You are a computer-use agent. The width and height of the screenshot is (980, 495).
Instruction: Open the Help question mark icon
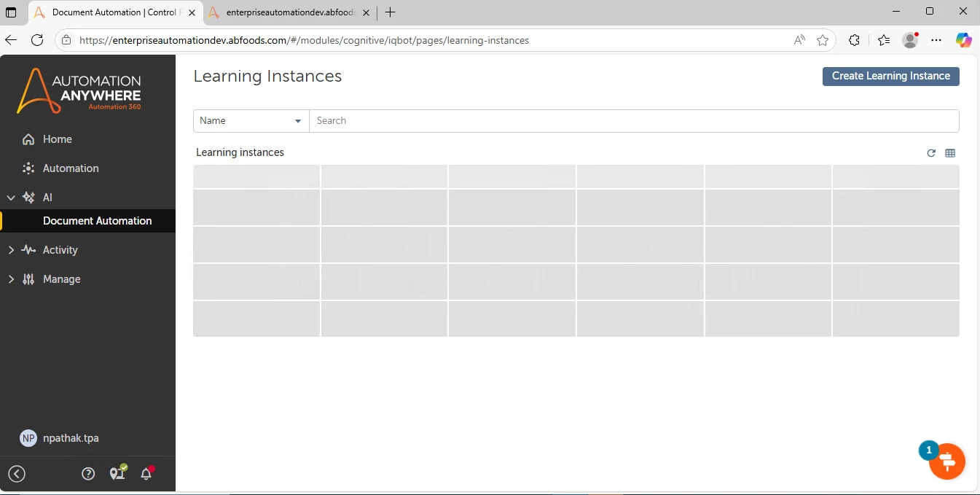pos(88,474)
